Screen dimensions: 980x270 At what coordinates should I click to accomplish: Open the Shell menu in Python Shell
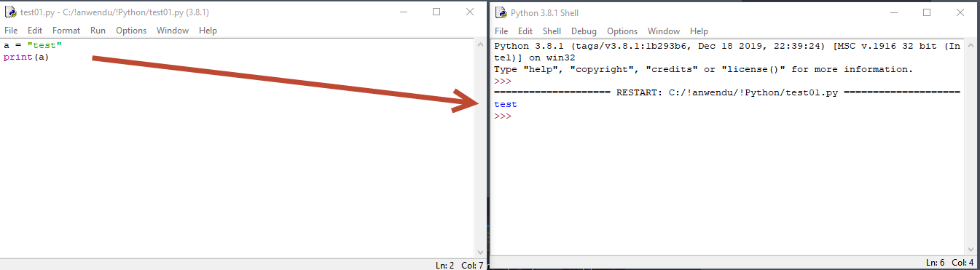point(552,31)
